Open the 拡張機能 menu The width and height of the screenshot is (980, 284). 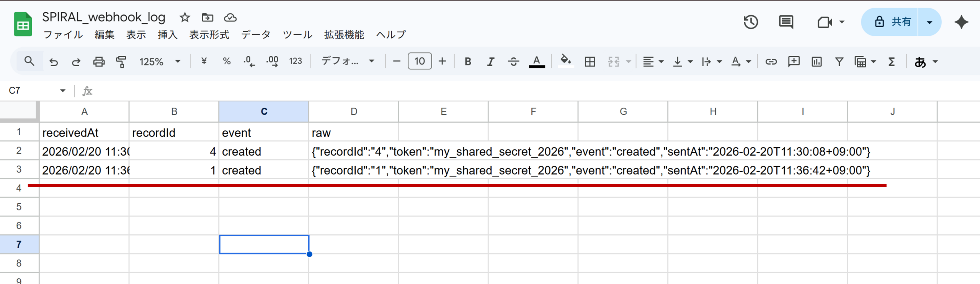point(344,35)
